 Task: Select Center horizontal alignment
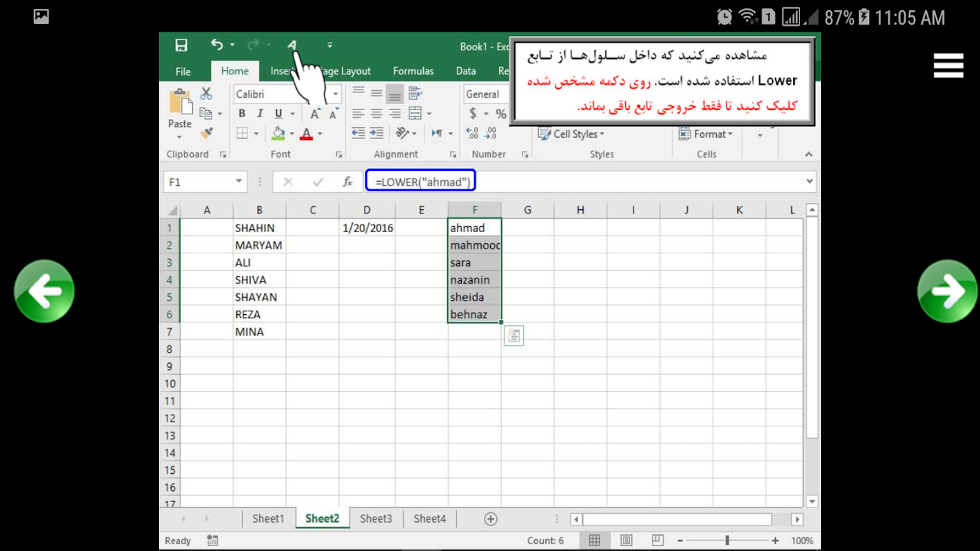point(376,113)
